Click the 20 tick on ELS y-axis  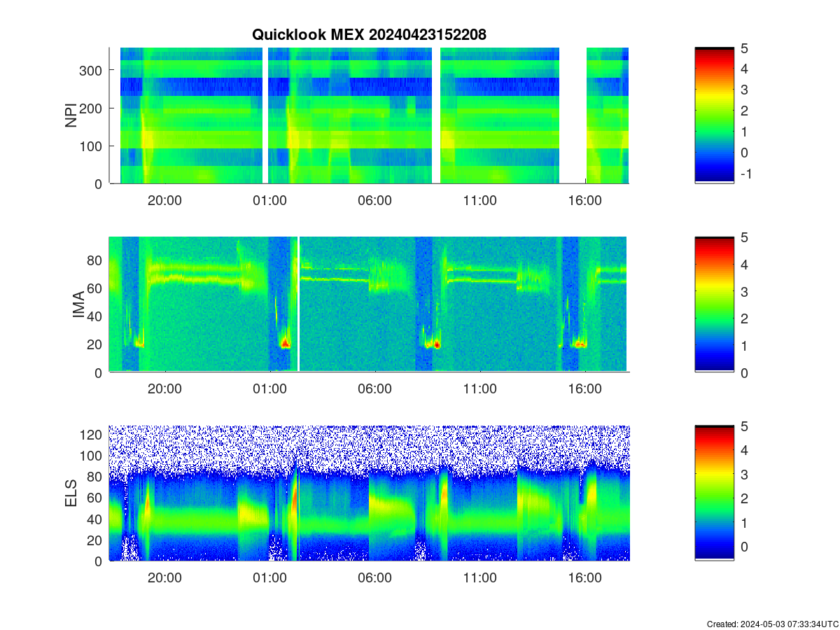(95, 540)
